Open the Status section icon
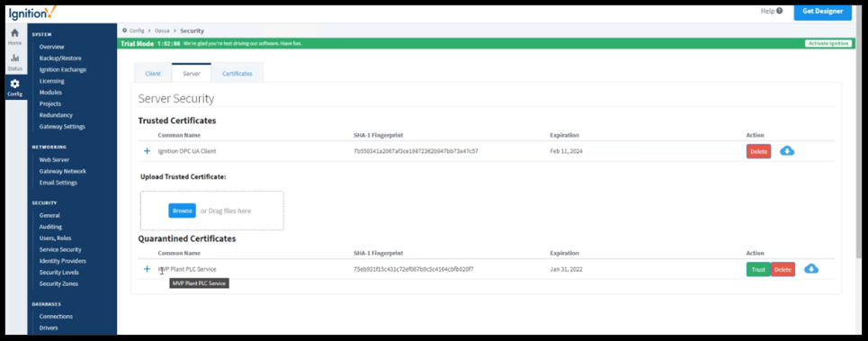This screenshot has width=868, height=341. pos(15,61)
